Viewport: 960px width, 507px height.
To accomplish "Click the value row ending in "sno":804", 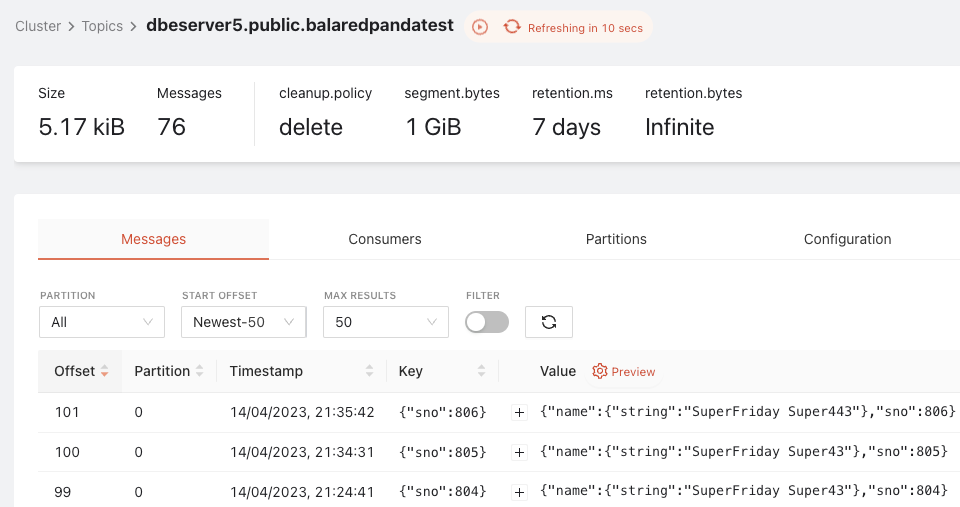I will (x=744, y=490).
